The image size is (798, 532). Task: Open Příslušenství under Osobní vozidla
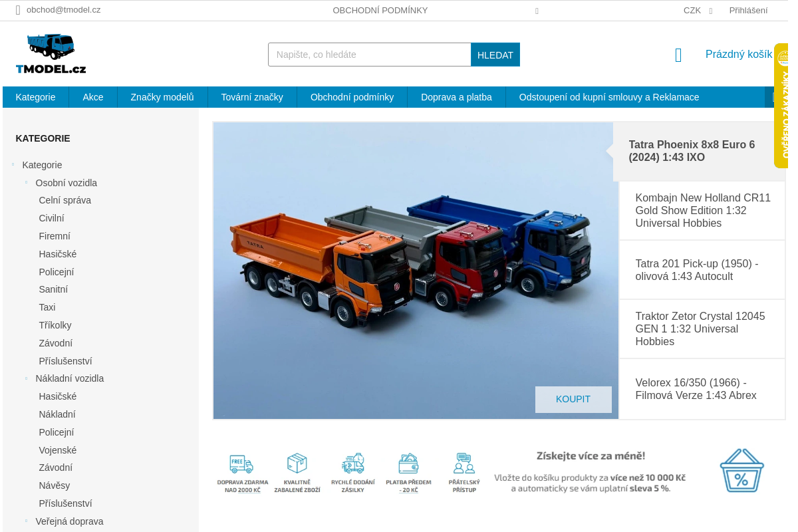(x=65, y=361)
